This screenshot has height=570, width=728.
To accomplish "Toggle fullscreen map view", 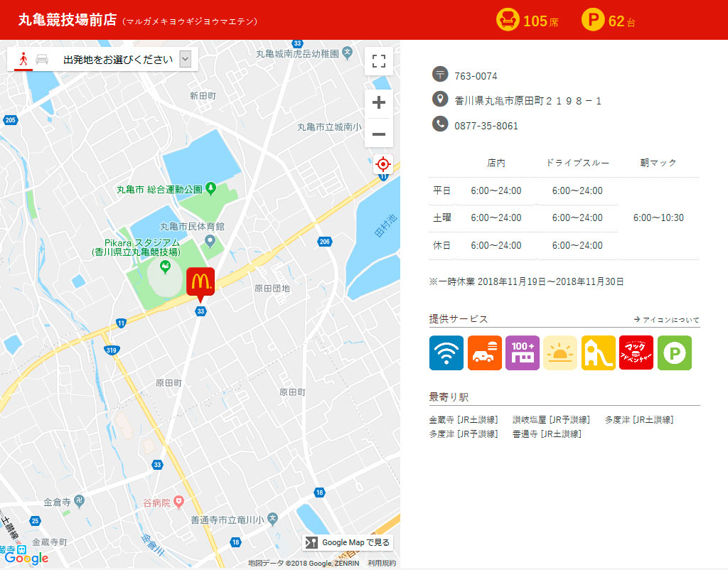I will (379, 61).
